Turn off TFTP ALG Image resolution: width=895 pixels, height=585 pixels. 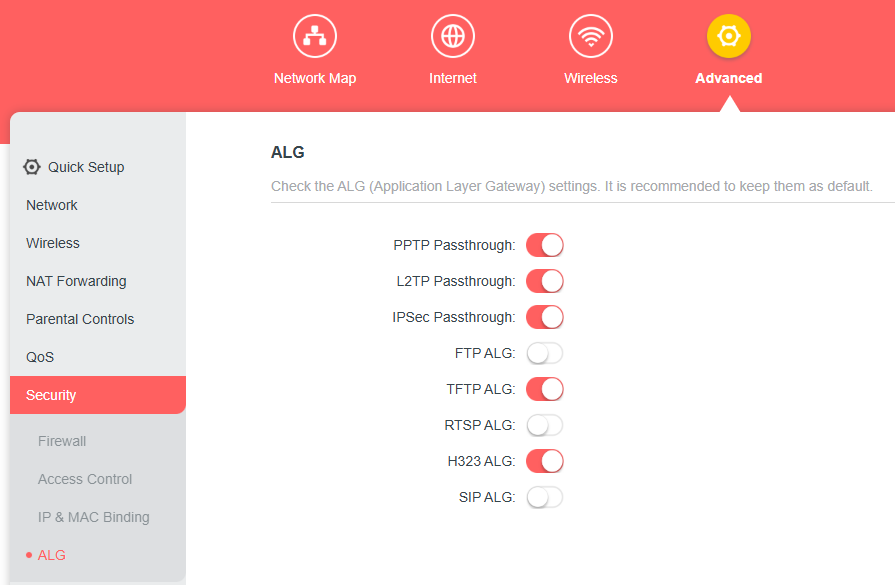(544, 389)
